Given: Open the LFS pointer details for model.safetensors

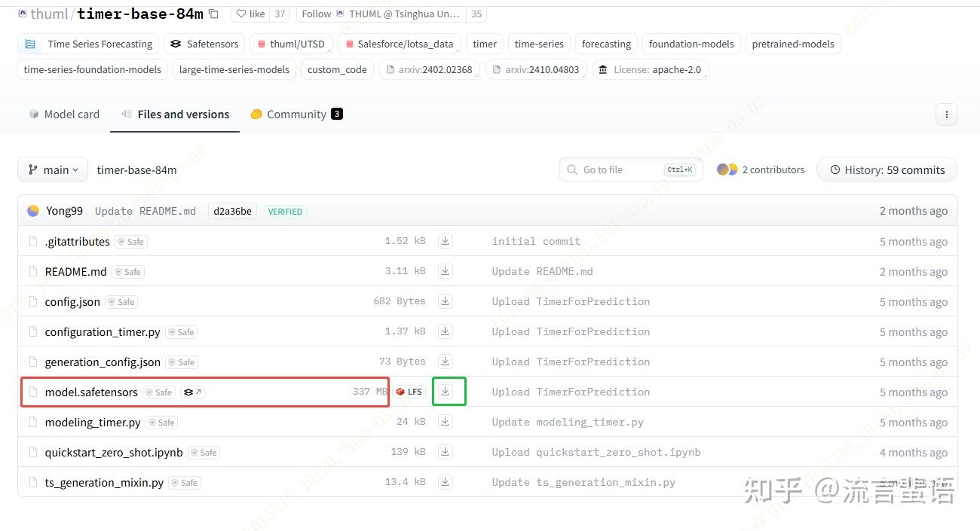Looking at the screenshot, I should click(408, 391).
